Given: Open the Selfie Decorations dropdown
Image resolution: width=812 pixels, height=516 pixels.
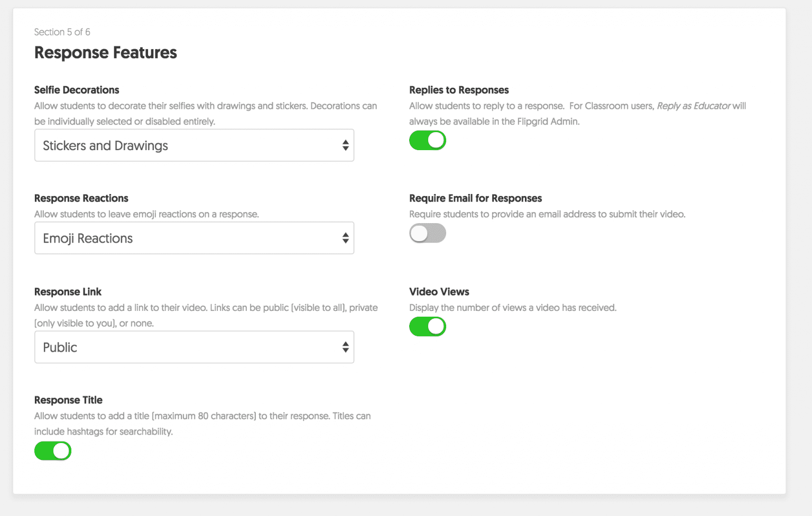Looking at the screenshot, I should pyautogui.click(x=194, y=145).
